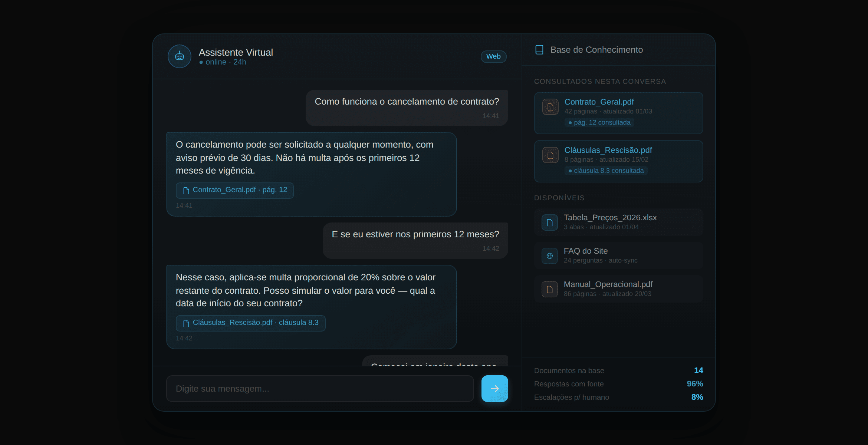
Task: Click the Manual_Operacional.pdf file icon
Action: 550,289
